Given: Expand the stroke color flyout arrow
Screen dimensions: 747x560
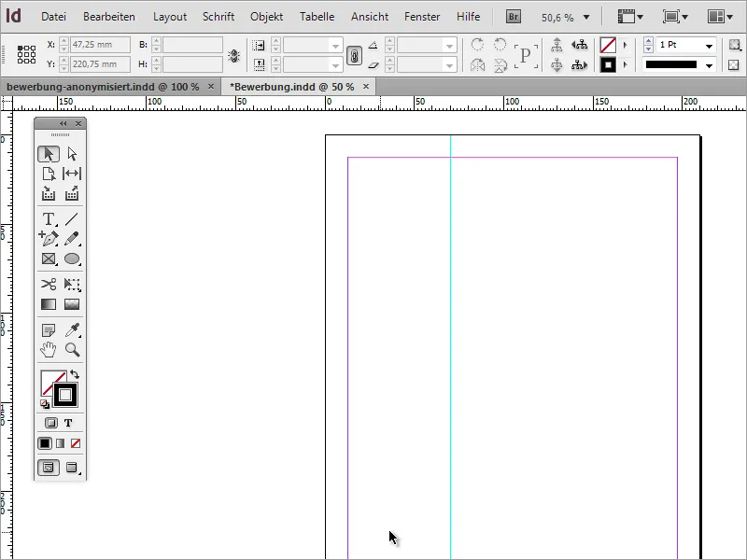Looking at the screenshot, I should point(625,64).
